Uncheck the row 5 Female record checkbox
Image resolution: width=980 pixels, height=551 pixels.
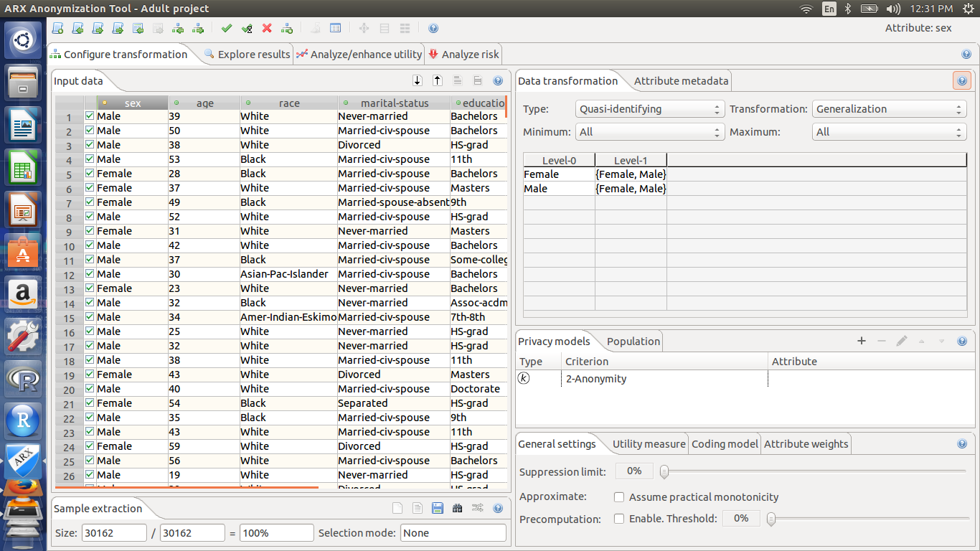pyautogui.click(x=90, y=174)
